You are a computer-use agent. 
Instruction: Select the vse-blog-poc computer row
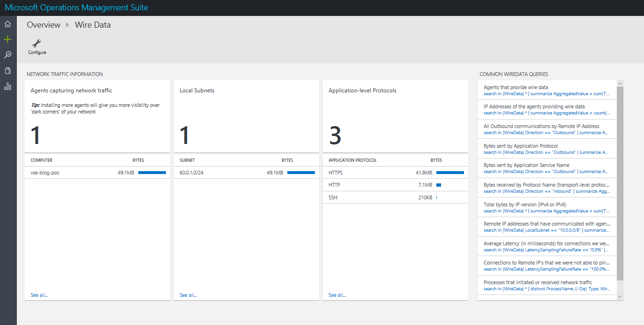click(97, 173)
